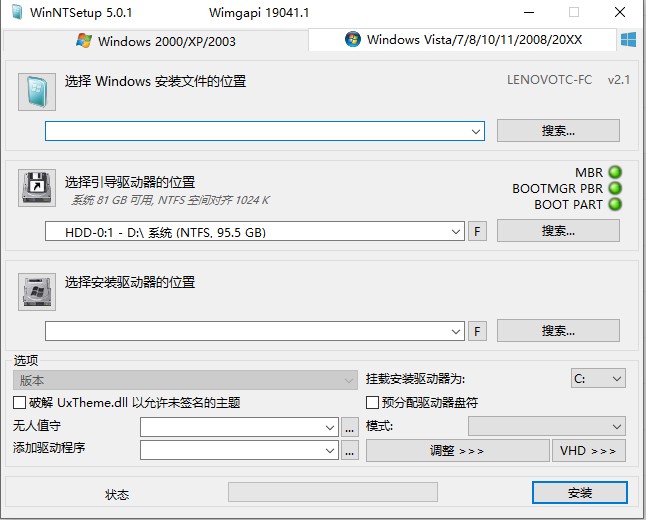Click the MBR green status light
The width and height of the screenshot is (646, 520).
click(615, 172)
